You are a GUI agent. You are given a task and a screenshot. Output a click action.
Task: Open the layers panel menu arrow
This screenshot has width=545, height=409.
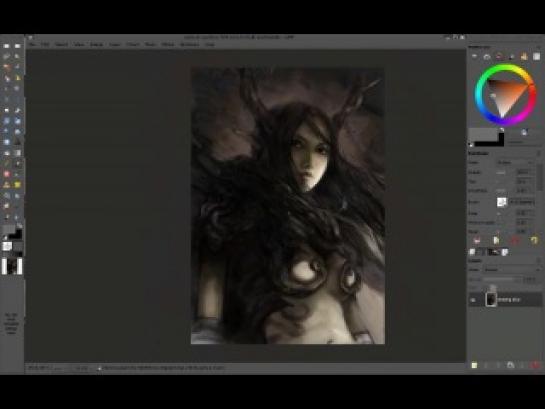[539, 261]
